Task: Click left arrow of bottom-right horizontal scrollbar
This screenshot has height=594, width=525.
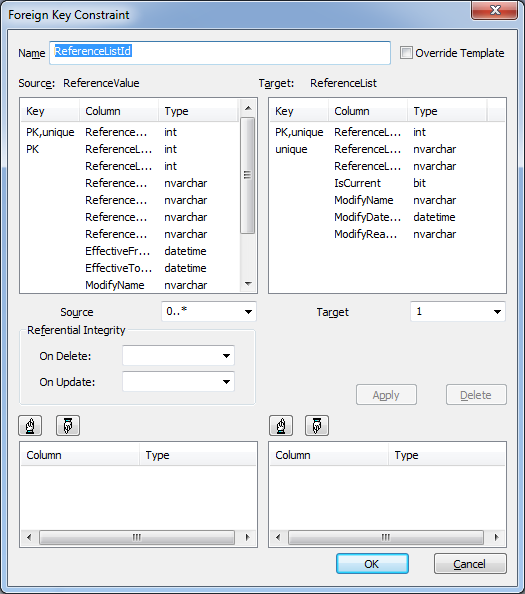Action: (278, 537)
